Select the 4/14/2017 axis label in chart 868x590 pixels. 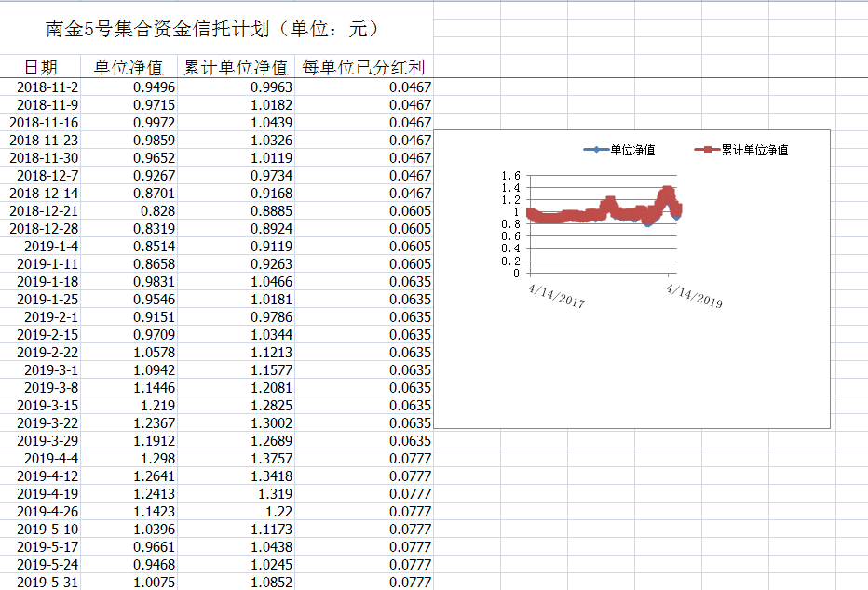pyautogui.click(x=556, y=296)
